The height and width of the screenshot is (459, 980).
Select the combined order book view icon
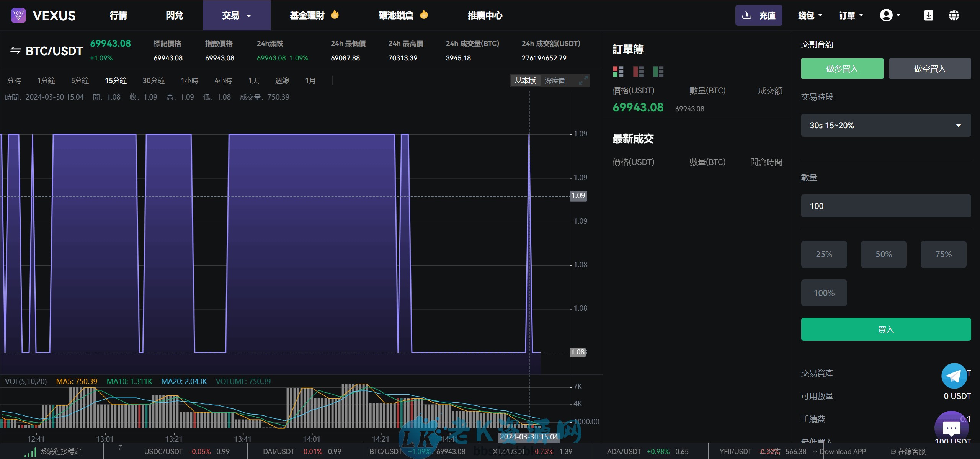[618, 71]
